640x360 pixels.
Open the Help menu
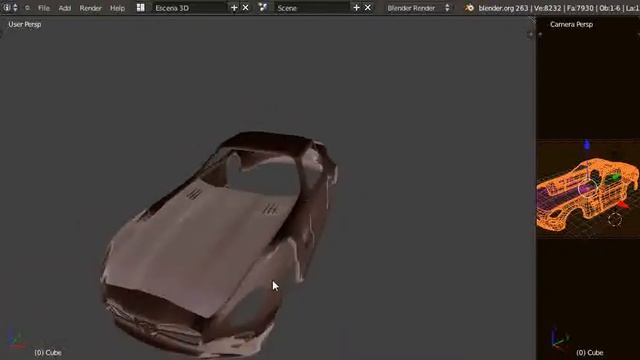point(117,8)
